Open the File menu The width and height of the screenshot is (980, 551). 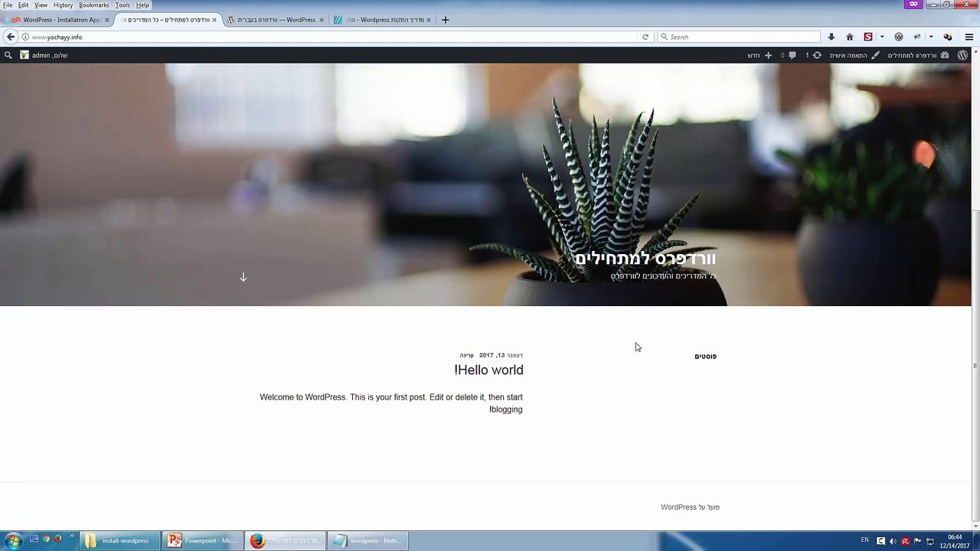point(8,5)
